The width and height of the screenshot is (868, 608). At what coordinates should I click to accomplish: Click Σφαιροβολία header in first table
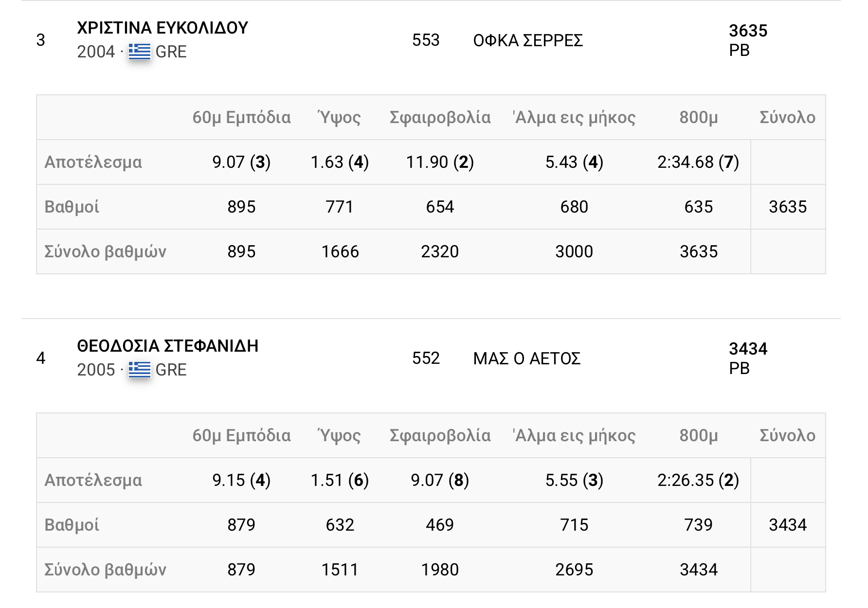pos(440,117)
